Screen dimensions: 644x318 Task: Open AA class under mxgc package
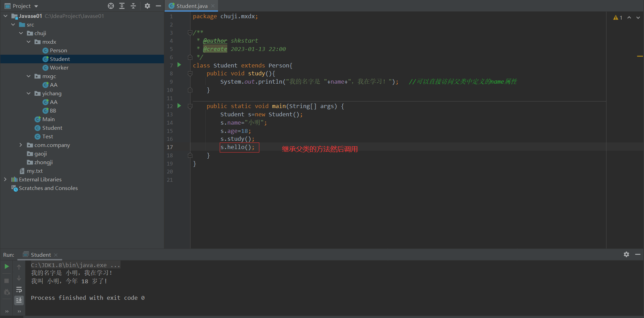point(50,85)
